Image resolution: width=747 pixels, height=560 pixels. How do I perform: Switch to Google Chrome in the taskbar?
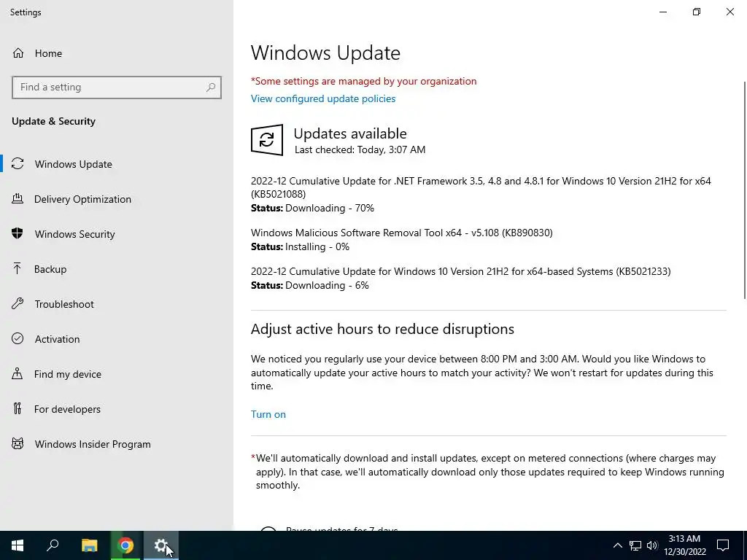tap(125, 545)
